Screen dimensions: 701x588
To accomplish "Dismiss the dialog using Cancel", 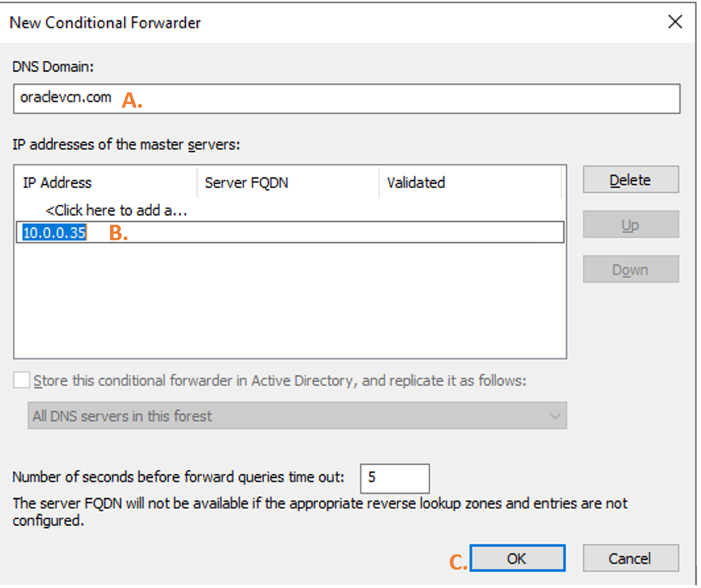I will click(x=630, y=558).
